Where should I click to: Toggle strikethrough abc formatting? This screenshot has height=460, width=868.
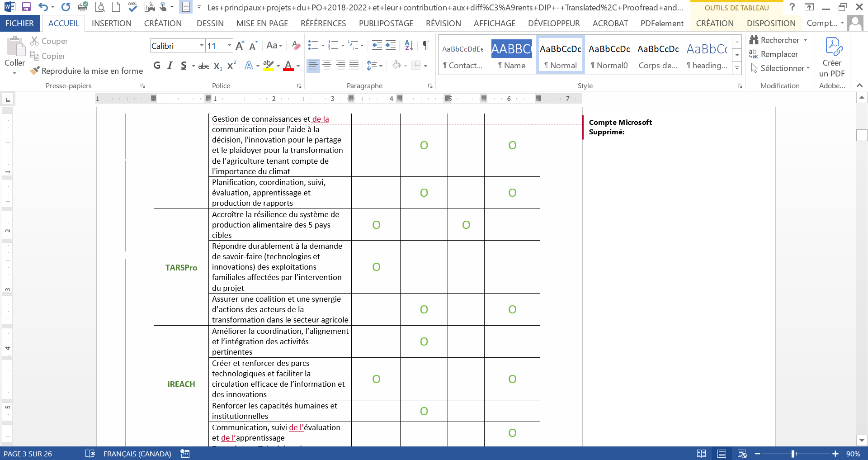204,66
